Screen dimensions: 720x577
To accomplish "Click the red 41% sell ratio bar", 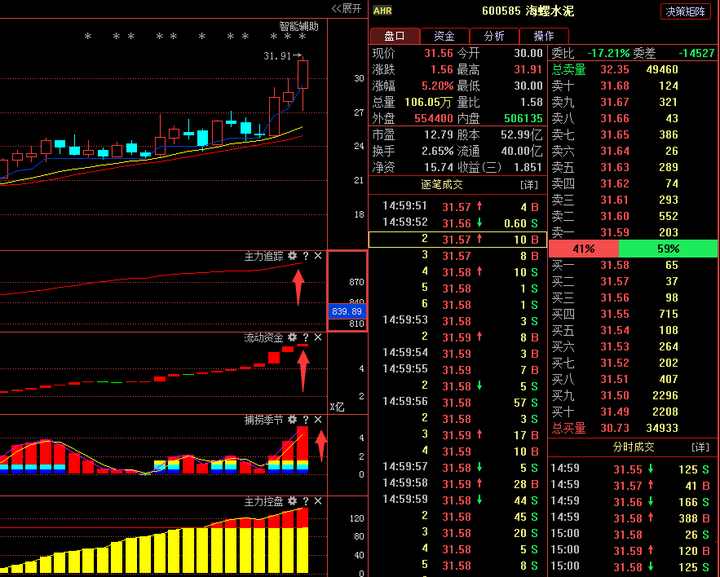I will [584, 249].
